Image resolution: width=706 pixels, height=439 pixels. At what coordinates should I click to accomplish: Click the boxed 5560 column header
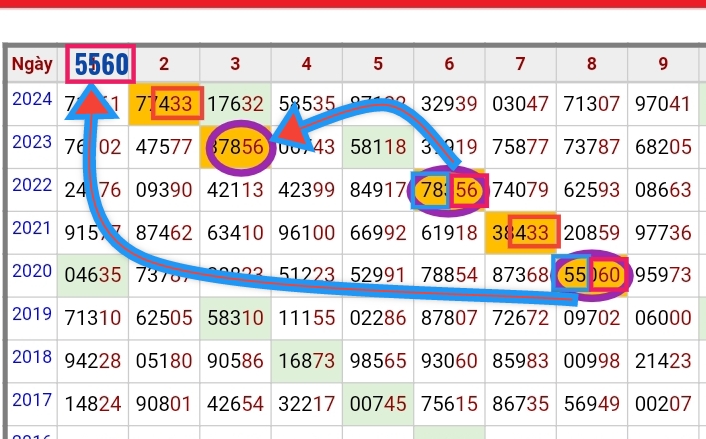point(99,65)
